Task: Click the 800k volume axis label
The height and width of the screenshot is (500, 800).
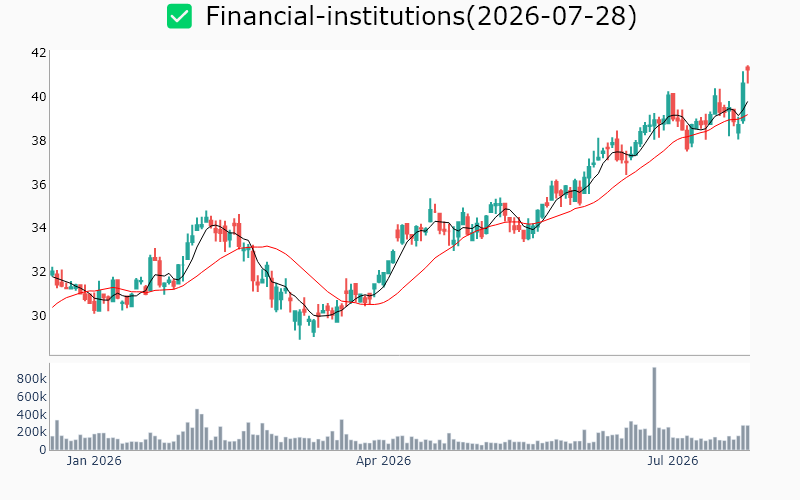Action: click(x=32, y=379)
